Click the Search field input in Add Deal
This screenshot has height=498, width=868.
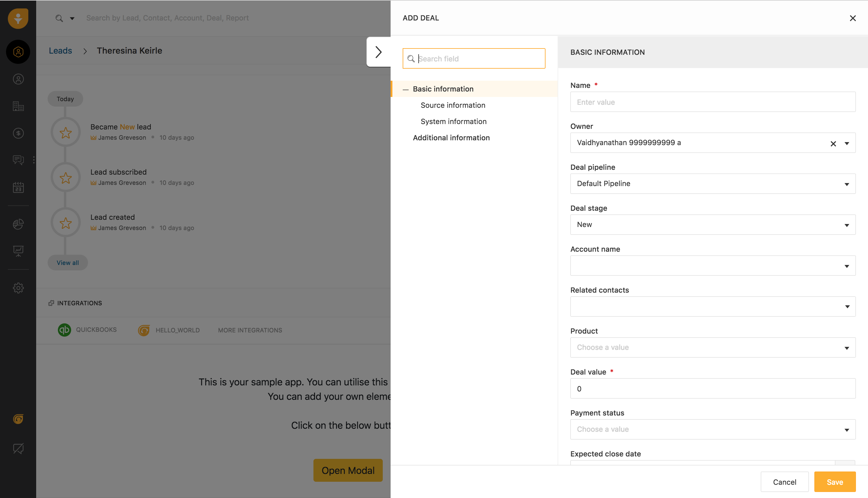[x=474, y=58]
